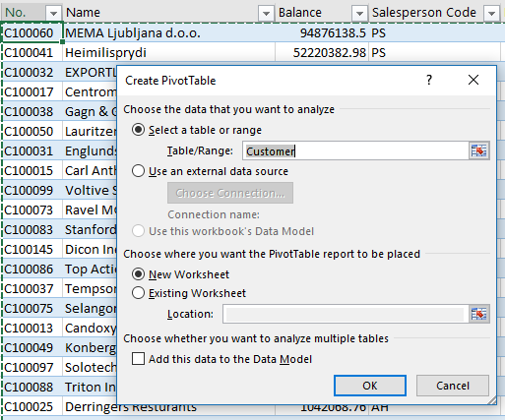Select cell C100015
Screen dimensions: 505x420
point(32,170)
